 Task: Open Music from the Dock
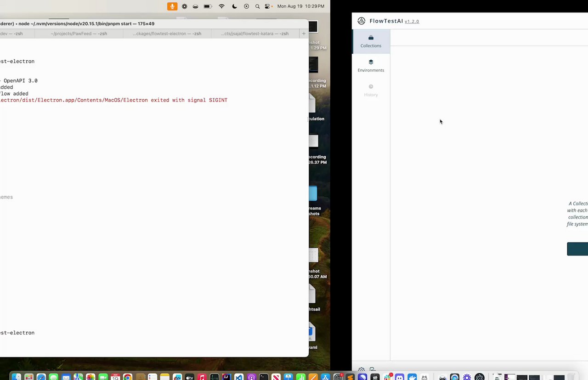(202, 377)
